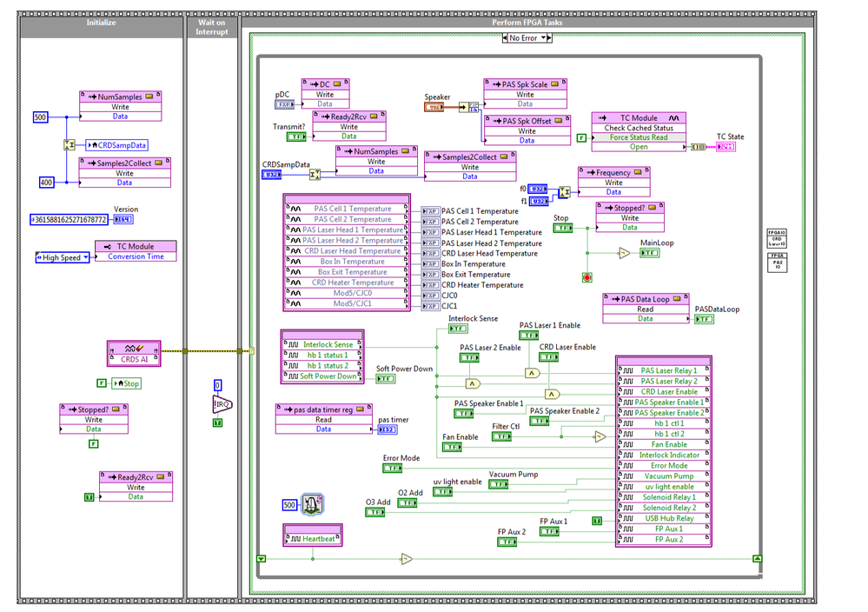Click the Speaker numeric control terminal

point(434,107)
